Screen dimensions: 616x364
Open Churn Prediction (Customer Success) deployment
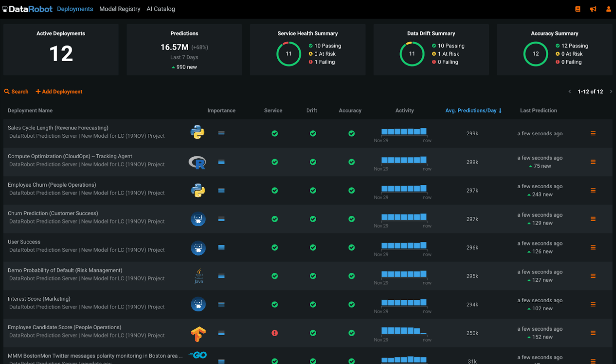(53, 213)
